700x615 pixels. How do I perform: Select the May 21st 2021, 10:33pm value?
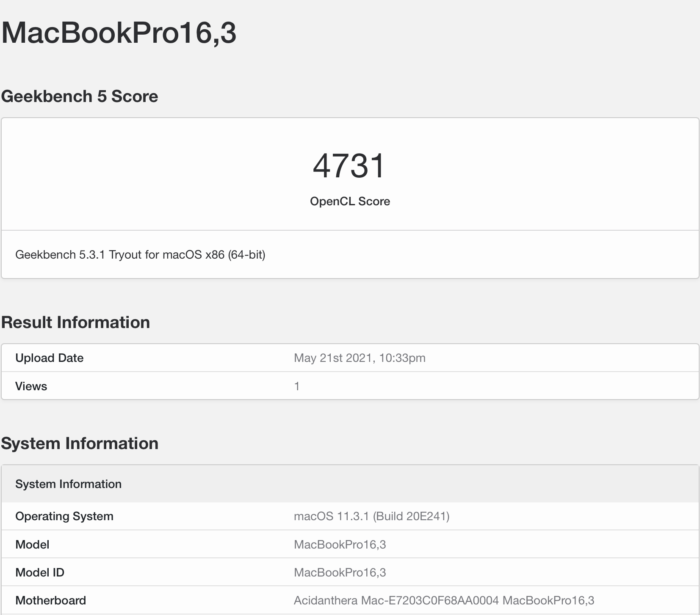pyautogui.click(x=360, y=358)
